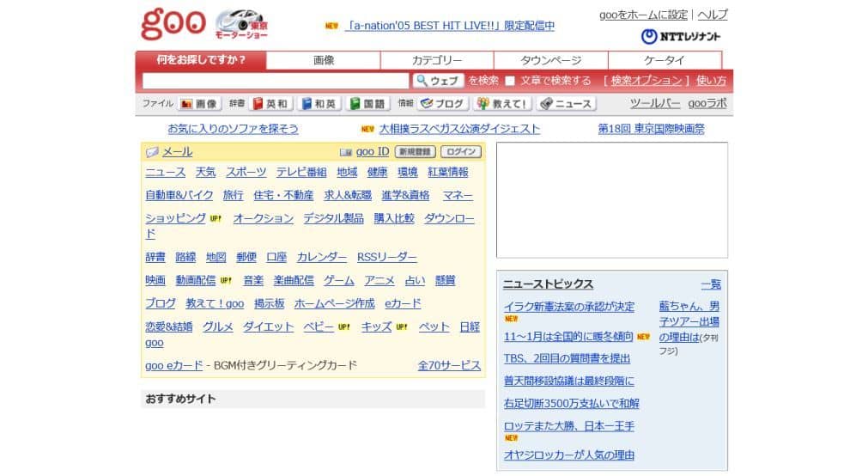This screenshot has width=868, height=476.
Task: Open the gooラボ link
Action: pyautogui.click(x=707, y=104)
